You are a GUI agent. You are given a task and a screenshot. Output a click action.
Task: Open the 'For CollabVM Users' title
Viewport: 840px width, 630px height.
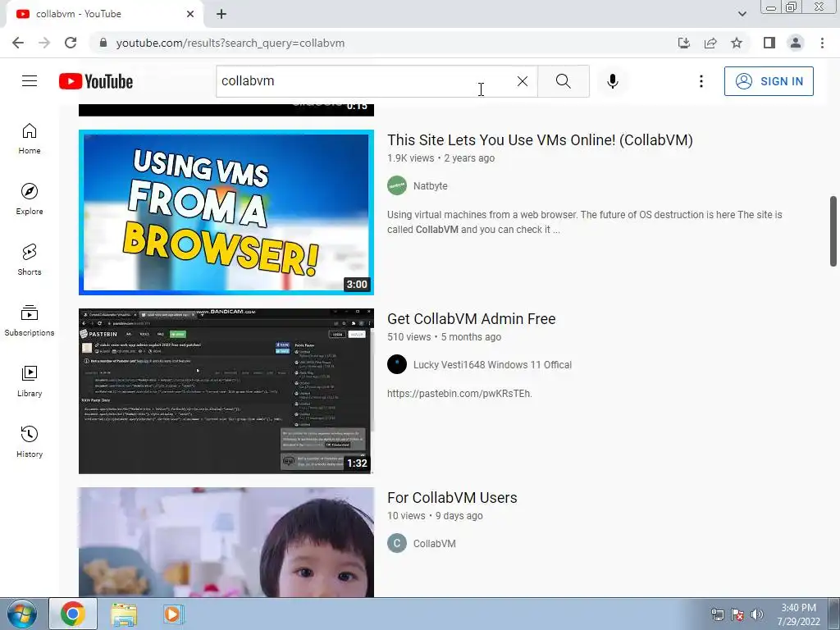pyautogui.click(x=452, y=498)
